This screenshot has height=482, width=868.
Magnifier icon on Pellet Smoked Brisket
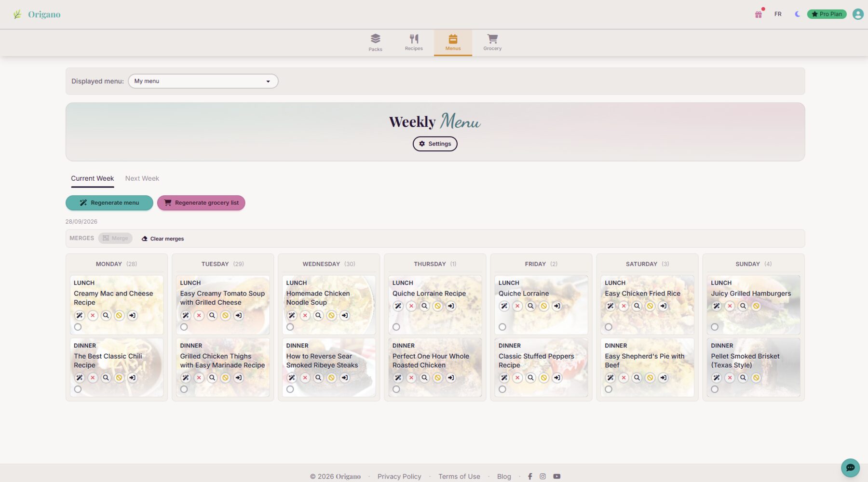(743, 378)
